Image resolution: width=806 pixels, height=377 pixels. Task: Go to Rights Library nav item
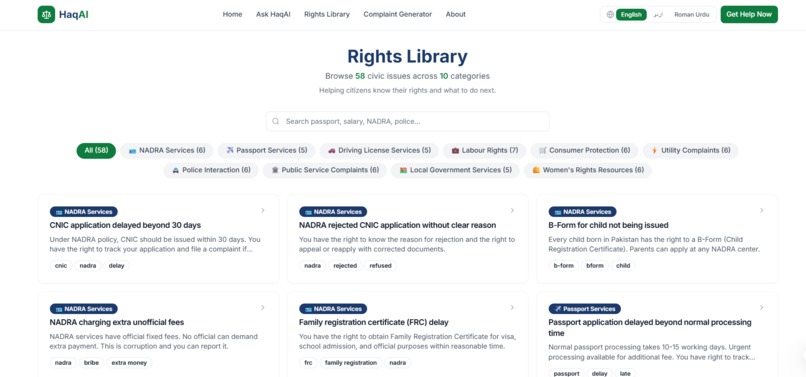point(327,14)
